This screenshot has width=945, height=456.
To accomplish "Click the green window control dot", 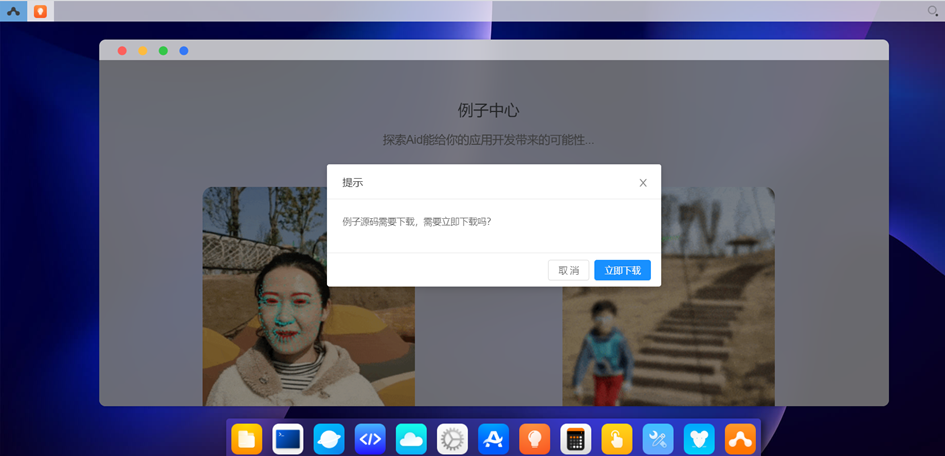I will 163,51.
